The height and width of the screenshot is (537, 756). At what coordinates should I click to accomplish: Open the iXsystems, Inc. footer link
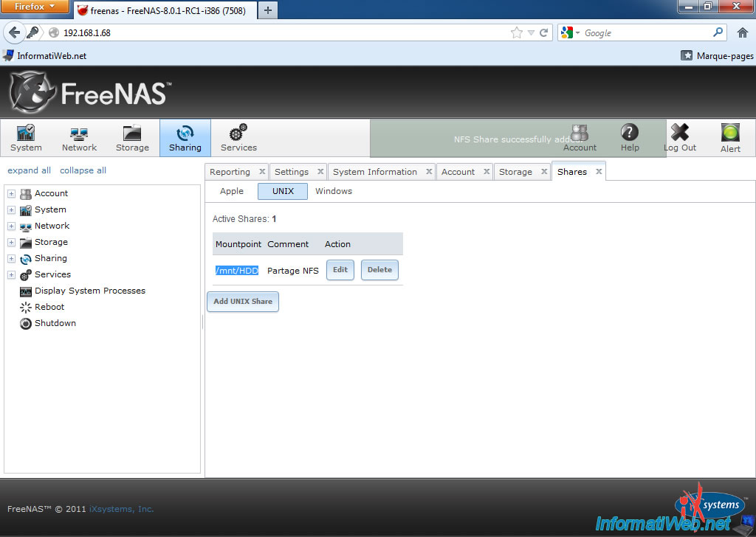(x=122, y=509)
